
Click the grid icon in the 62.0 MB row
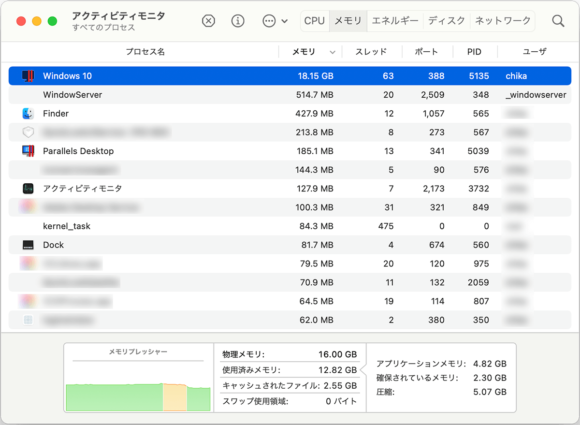[28, 320]
